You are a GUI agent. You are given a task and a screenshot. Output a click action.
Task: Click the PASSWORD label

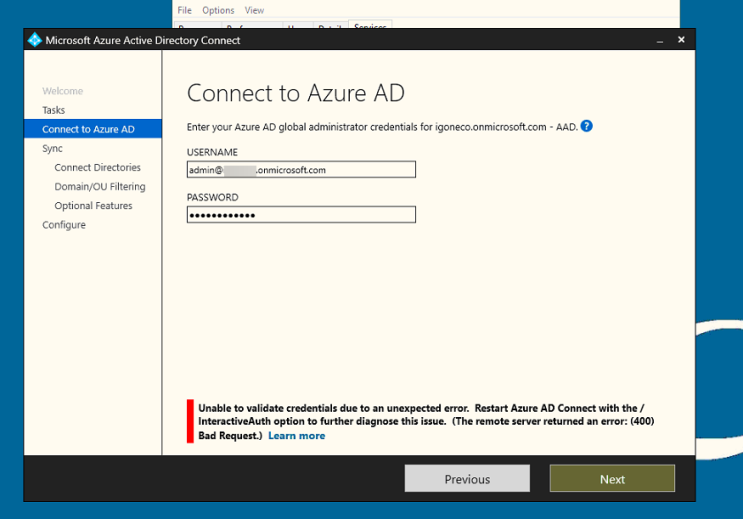[x=213, y=197]
